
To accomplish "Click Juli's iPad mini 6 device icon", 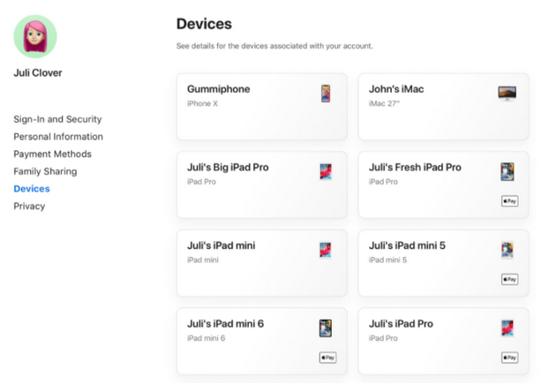I will tap(326, 328).
